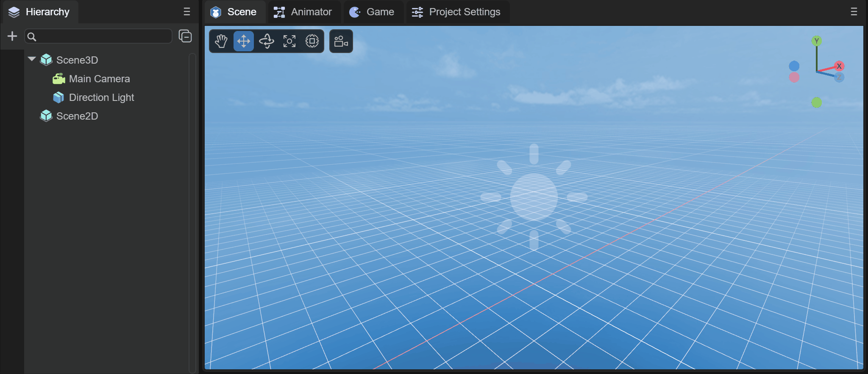Switch to the Animator tab
Image resolution: width=868 pixels, height=374 pixels.
(303, 12)
